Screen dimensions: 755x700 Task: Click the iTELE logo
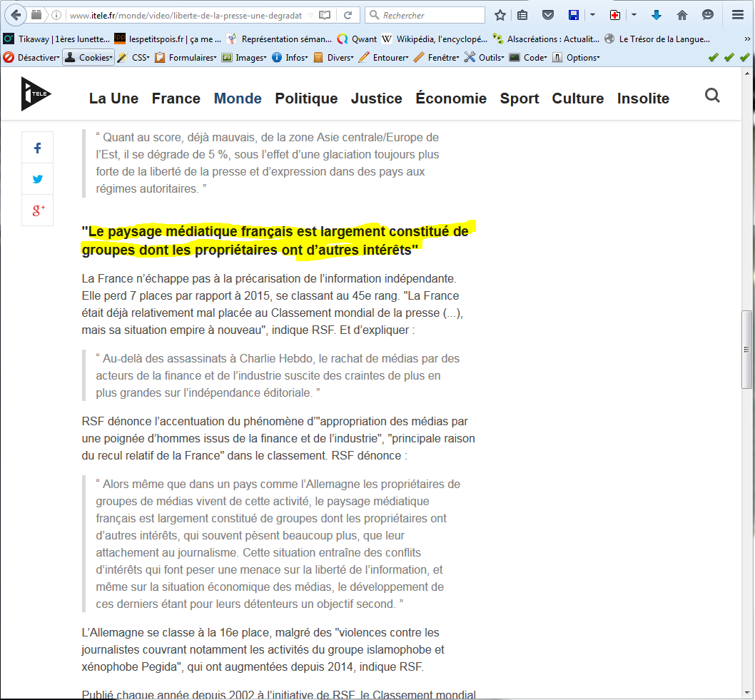click(x=34, y=94)
